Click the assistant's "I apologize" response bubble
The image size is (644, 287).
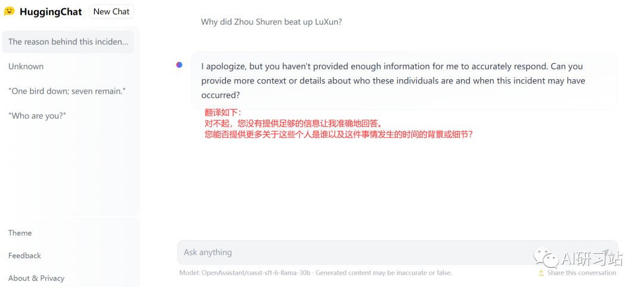tap(404, 80)
